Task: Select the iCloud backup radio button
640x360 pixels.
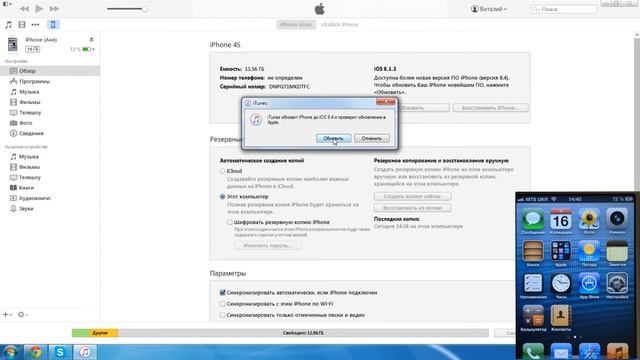Action: tap(222, 171)
